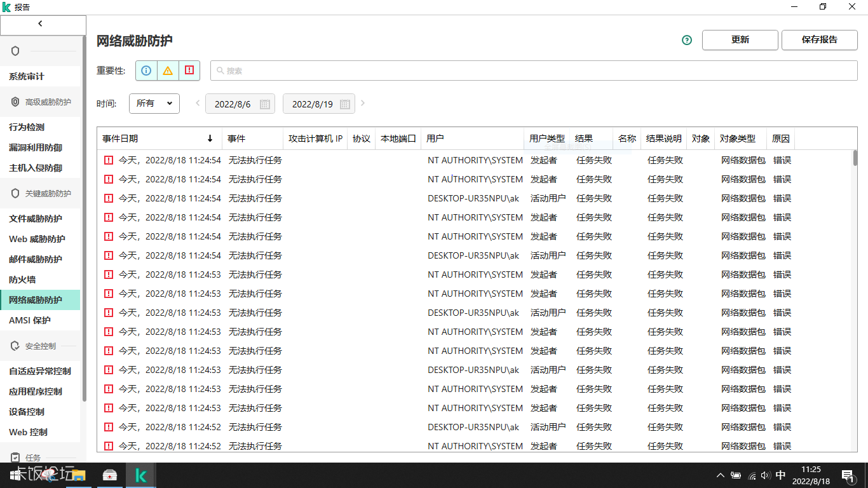Click the network tray icon
Screen dimensions: 868x488
tap(752, 475)
